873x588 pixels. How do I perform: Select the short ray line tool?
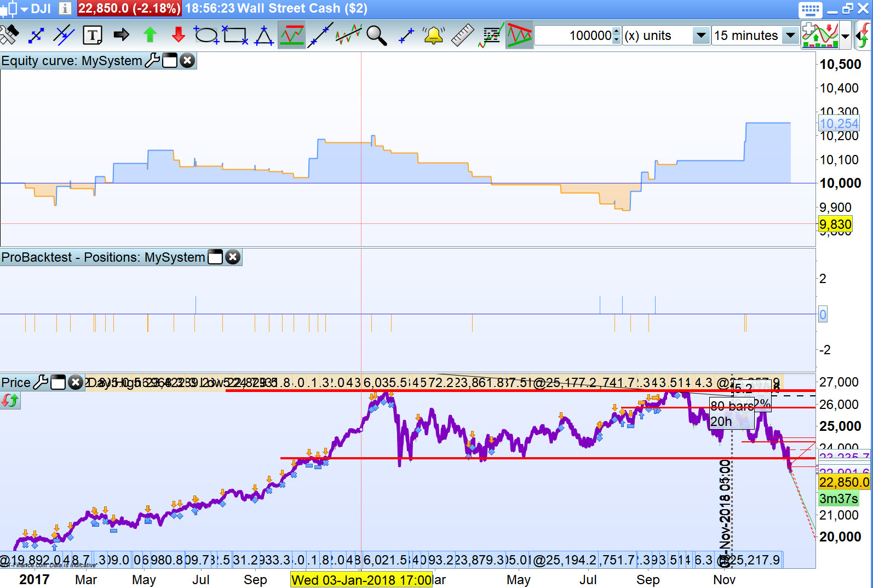[406, 36]
